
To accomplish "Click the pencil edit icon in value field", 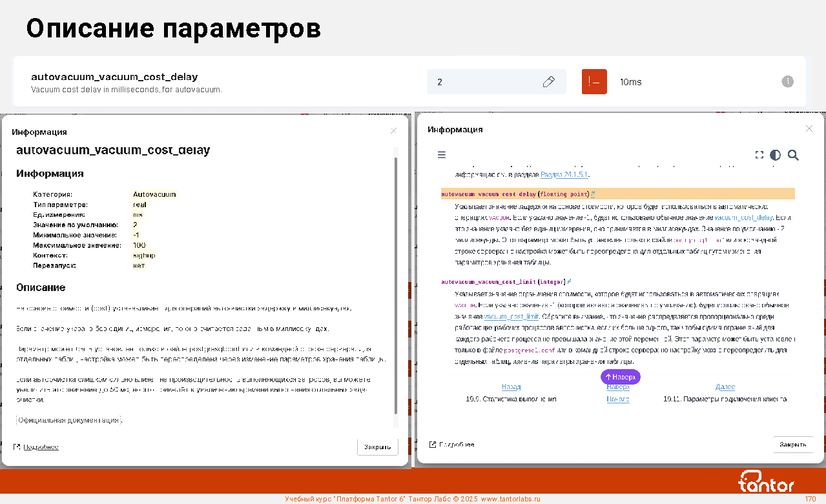I will 549,82.
